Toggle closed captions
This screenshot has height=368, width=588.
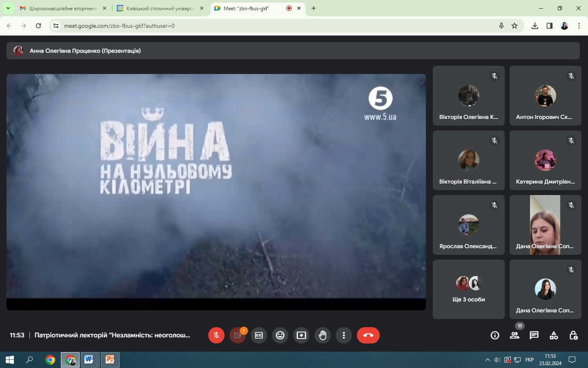click(x=259, y=335)
